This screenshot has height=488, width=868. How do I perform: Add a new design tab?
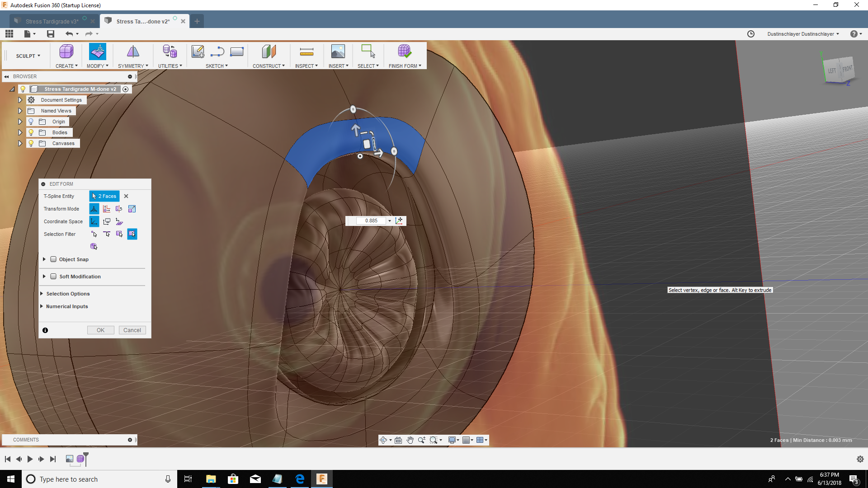[x=197, y=21]
